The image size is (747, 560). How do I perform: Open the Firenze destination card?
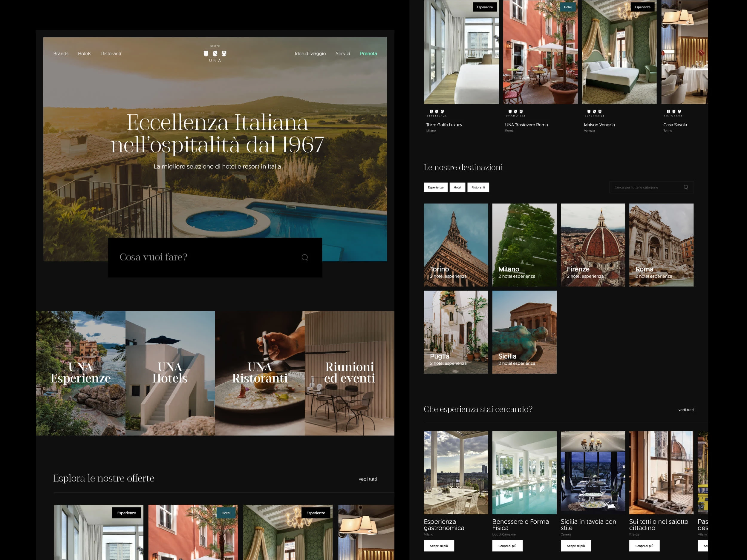coord(593,245)
